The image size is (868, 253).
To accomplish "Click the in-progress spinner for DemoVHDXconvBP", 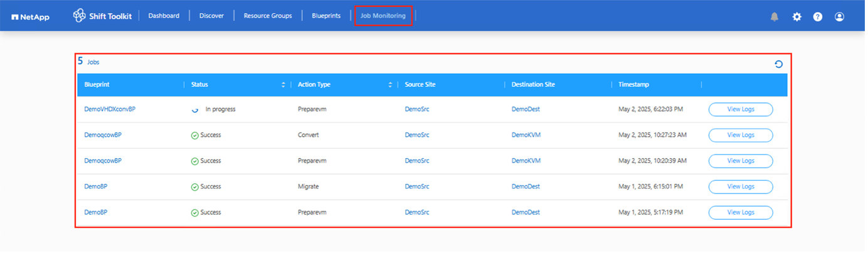I will pyautogui.click(x=195, y=109).
